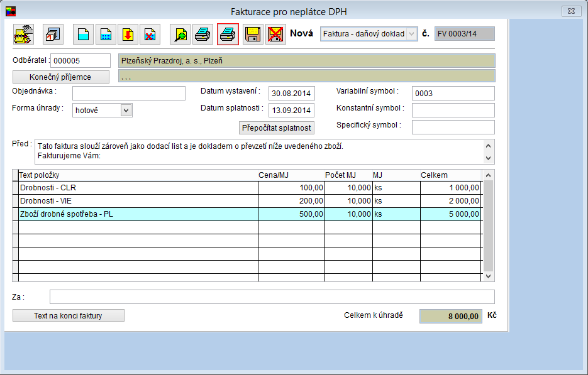Click the Odběratel field containing 000005

click(80, 61)
